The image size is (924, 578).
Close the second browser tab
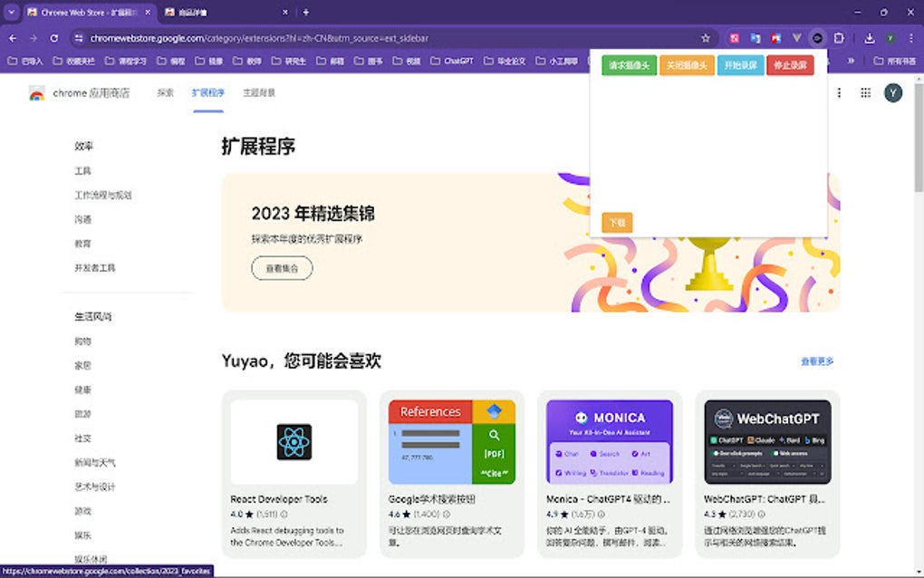285,12
